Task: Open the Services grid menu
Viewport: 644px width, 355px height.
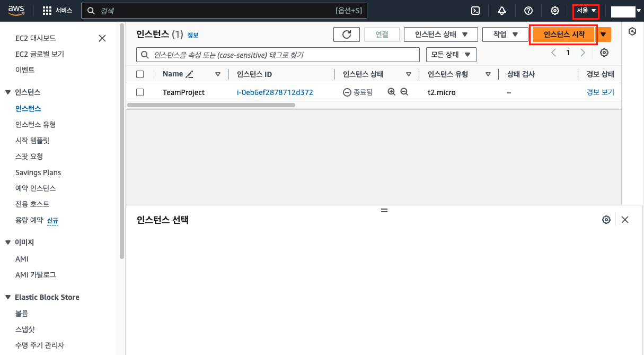Action: 57,11
